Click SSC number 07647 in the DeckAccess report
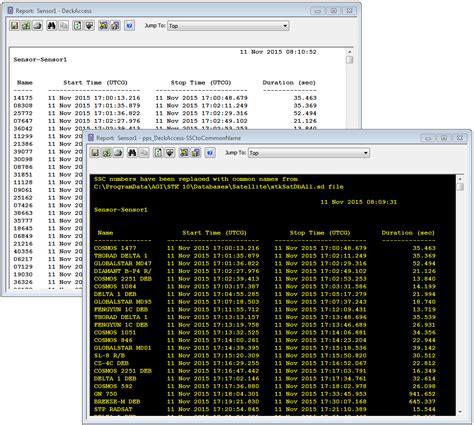The height and width of the screenshot is (425, 474). (23, 121)
